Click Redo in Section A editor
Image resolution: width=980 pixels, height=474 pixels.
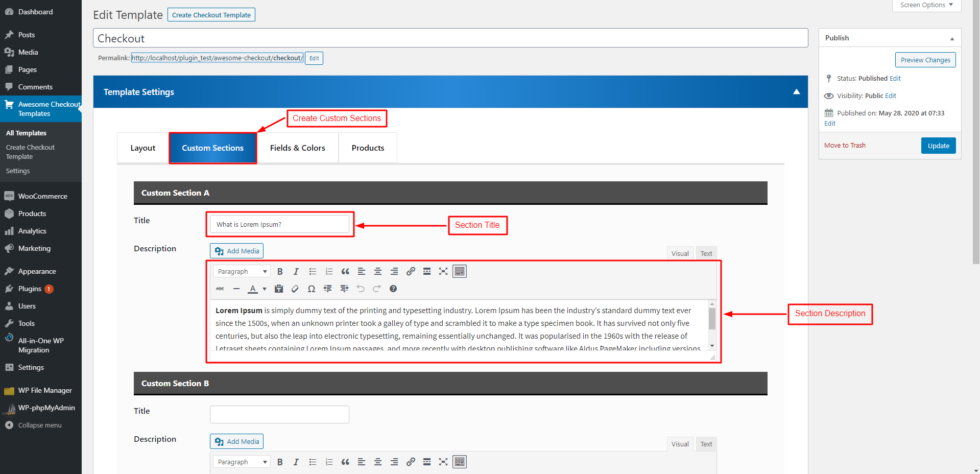coord(377,289)
